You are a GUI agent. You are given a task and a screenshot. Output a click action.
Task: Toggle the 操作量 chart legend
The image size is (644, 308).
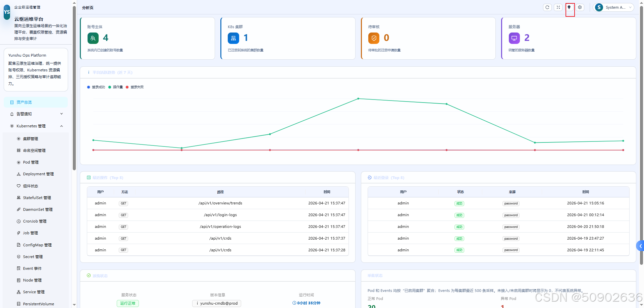(x=116, y=87)
